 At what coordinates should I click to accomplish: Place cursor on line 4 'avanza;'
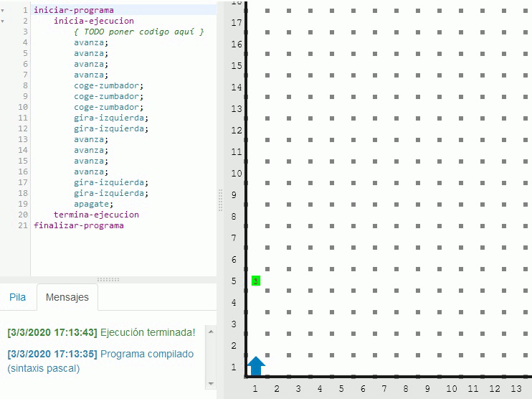point(91,42)
